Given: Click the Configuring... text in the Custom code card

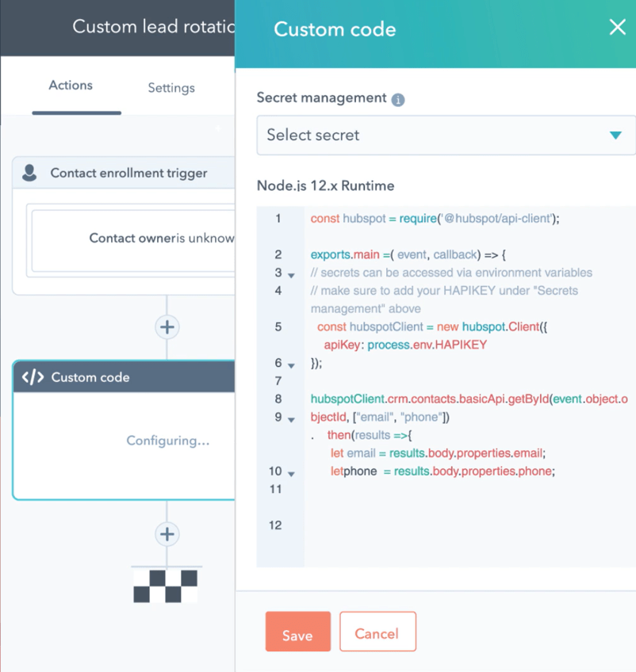Looking at the screenshot, I should [167, 441].
